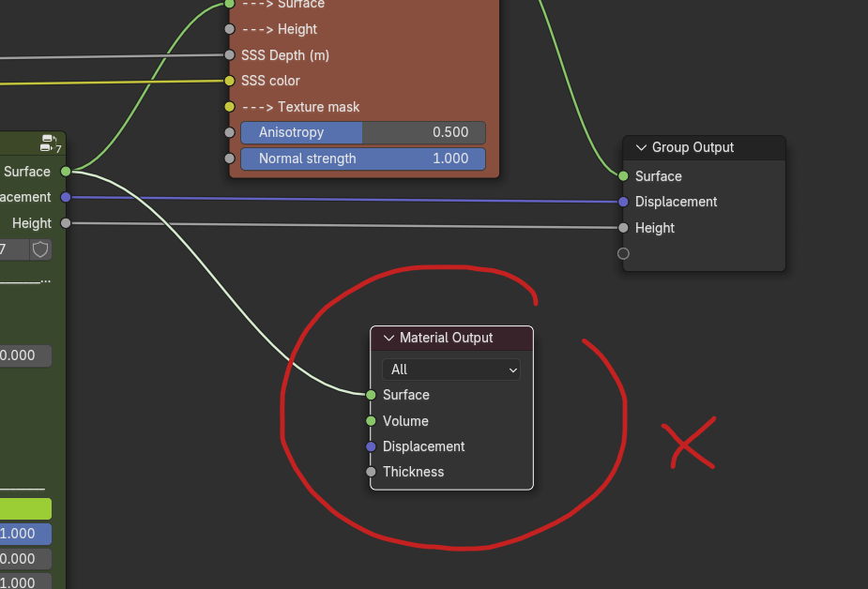
Task: Collapse the Group Output node
Action: click(642, 147)
